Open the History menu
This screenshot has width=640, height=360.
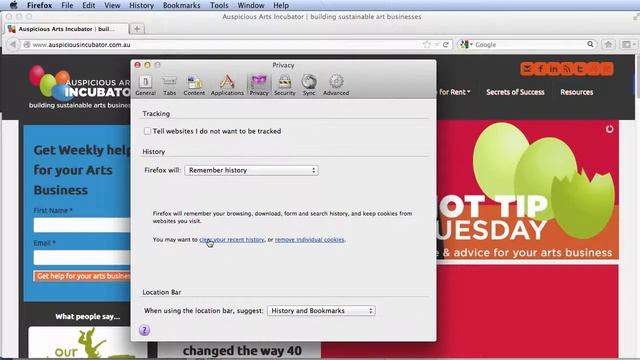[x=141, y=5]
